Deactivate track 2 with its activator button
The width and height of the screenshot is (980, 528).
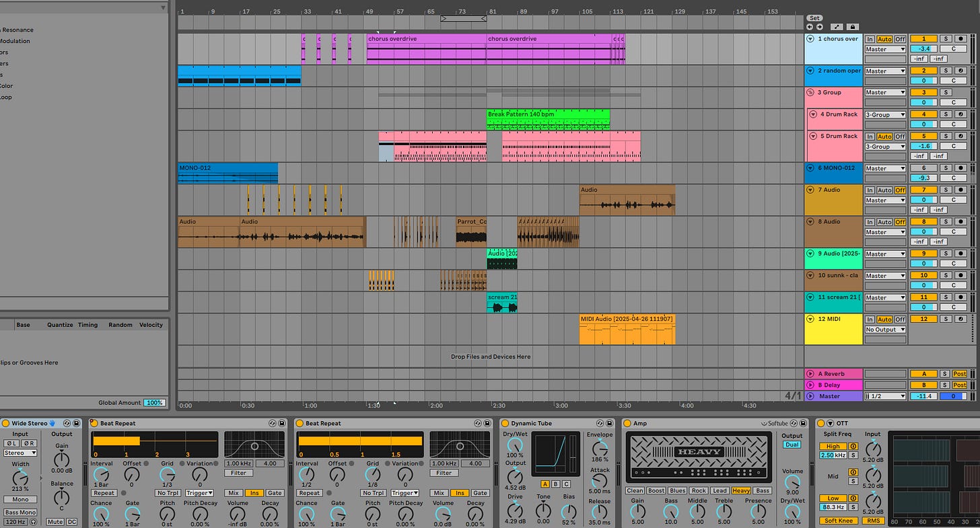923,71
